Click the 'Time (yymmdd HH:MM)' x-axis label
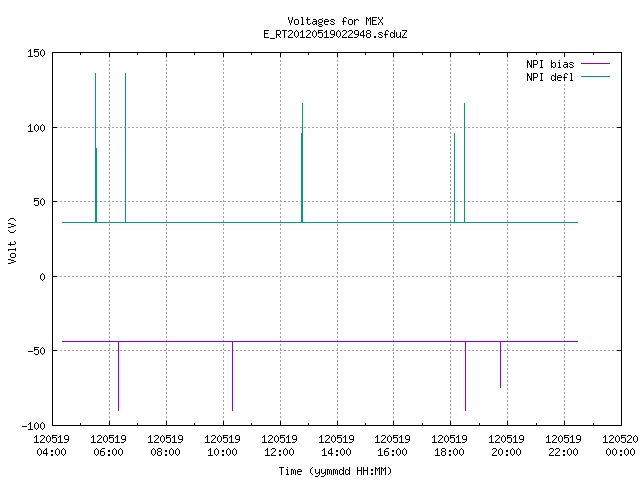Image resolution: width=640 pixels, height=480 pixels. pyautogui.click(x=335, y=471)
